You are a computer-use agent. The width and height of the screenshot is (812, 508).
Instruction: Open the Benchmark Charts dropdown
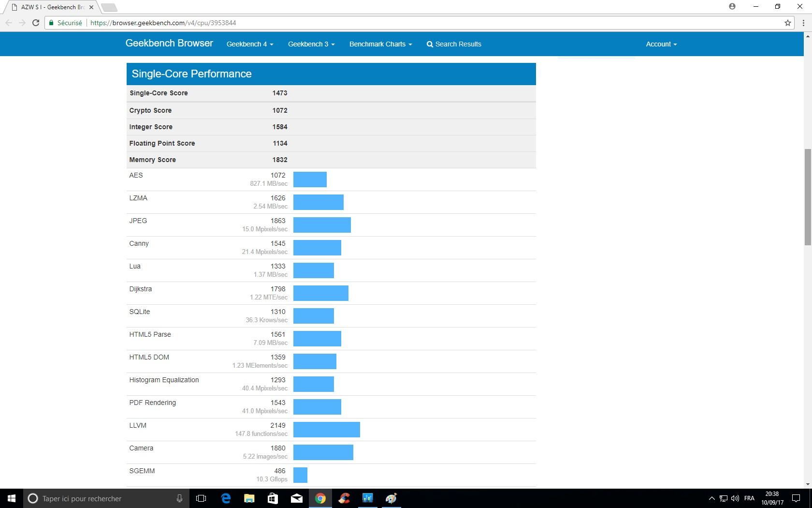380,44
